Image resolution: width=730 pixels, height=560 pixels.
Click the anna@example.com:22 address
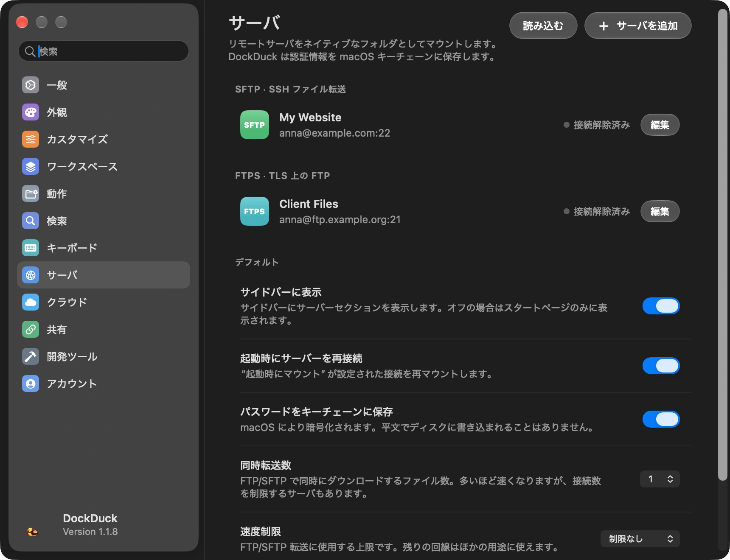(x=335, y=133)
